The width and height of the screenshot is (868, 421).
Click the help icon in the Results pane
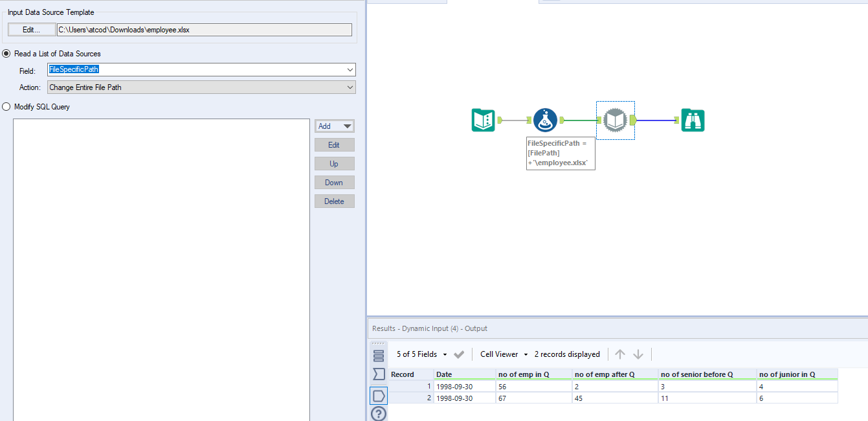[x=379, y=413]
